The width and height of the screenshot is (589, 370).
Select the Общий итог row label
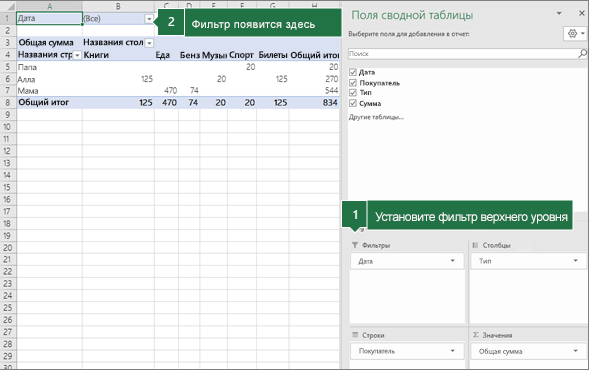click(x=49, y=102)
